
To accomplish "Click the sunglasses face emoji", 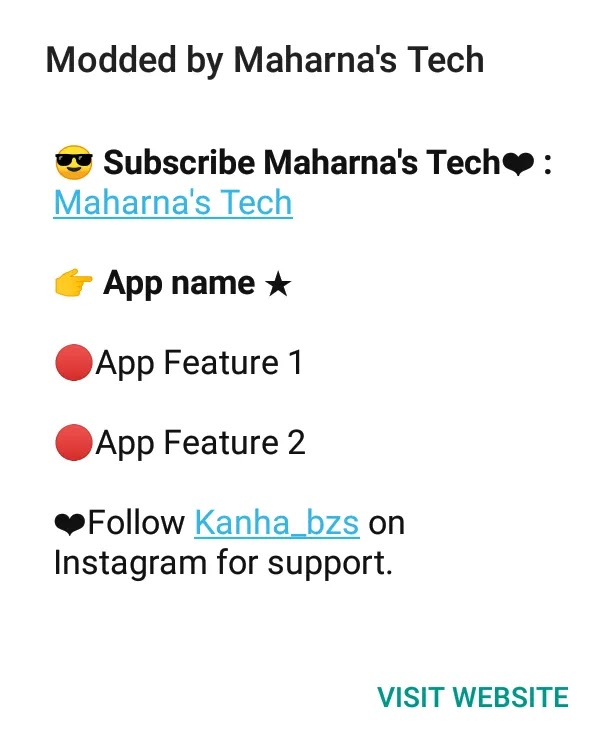I will pyautogui.click(x=73, y=163).
